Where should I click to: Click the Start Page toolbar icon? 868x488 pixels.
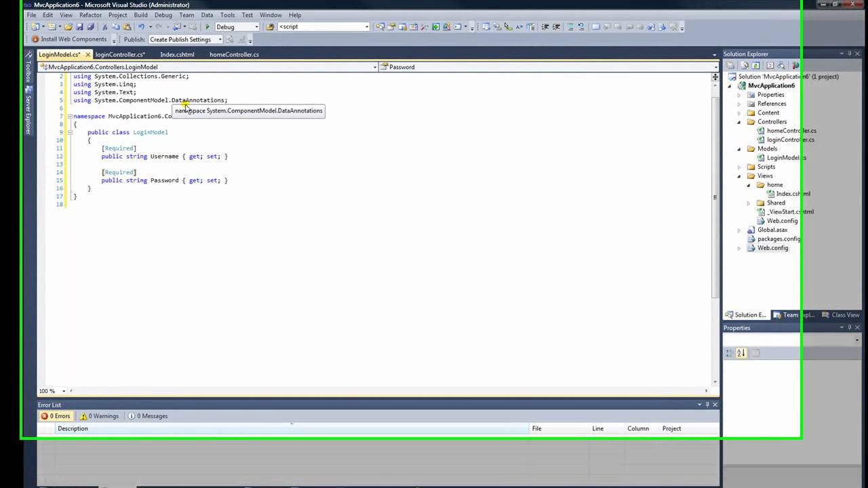click(x=435, y=26)
